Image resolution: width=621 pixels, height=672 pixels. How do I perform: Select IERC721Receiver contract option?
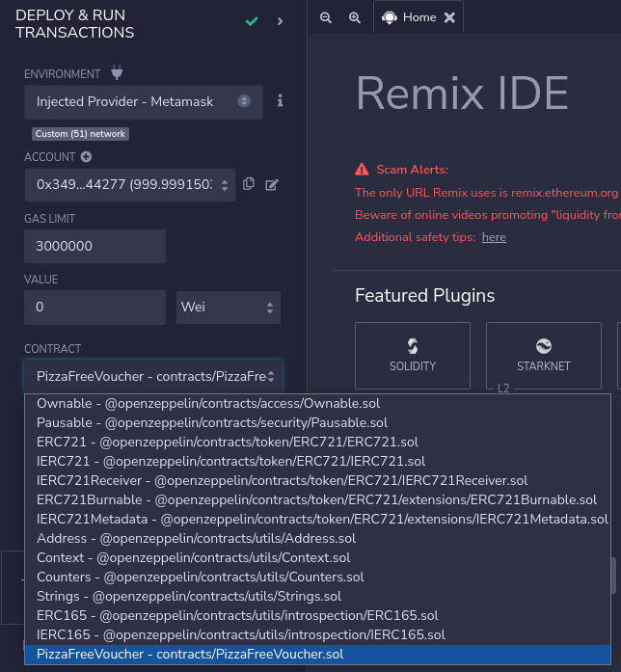(x=317, y=480)
